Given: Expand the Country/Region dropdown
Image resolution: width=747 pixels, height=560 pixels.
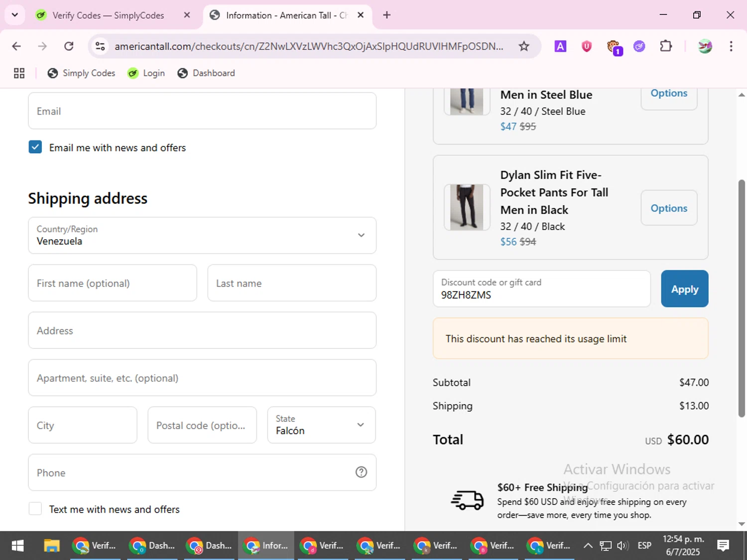Looking at the screenshot, I should pos(202,235).
